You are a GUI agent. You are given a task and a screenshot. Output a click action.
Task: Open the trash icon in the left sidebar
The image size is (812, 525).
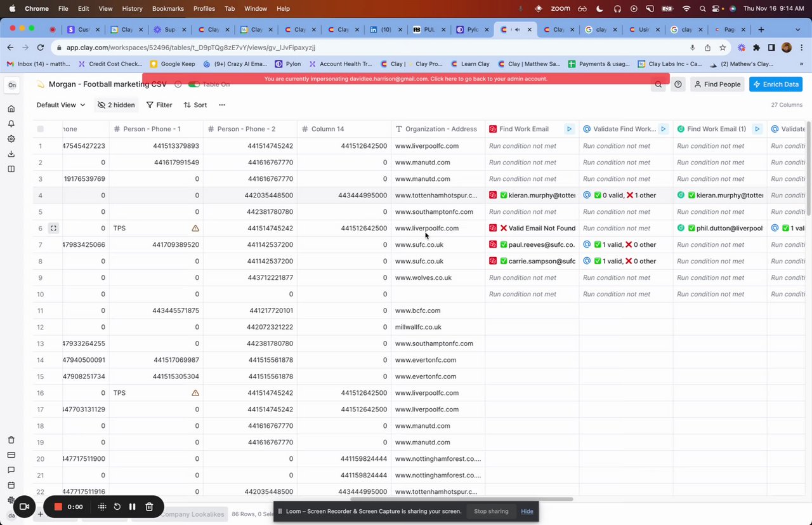11,440
